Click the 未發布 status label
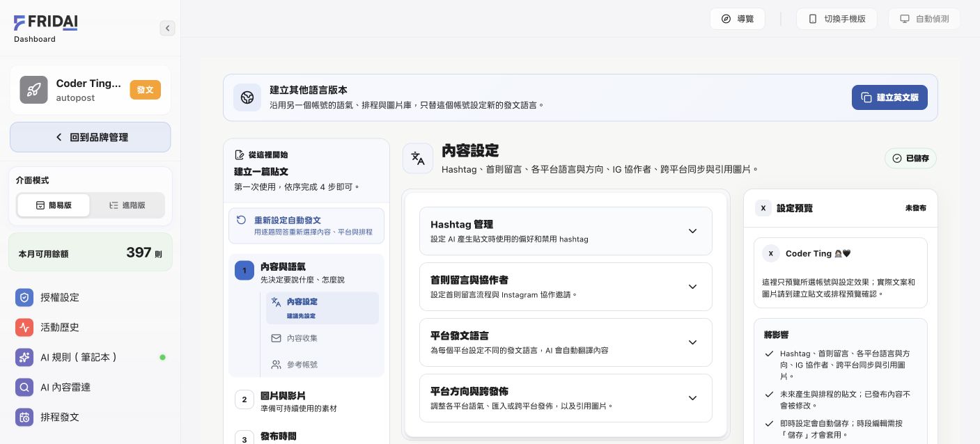This screenshot has width=980, height=444. (916, 208)
